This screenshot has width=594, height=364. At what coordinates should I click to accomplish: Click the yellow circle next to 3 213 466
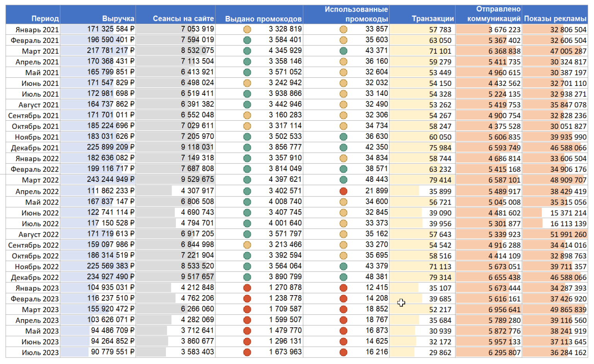[x=247, y=245]
